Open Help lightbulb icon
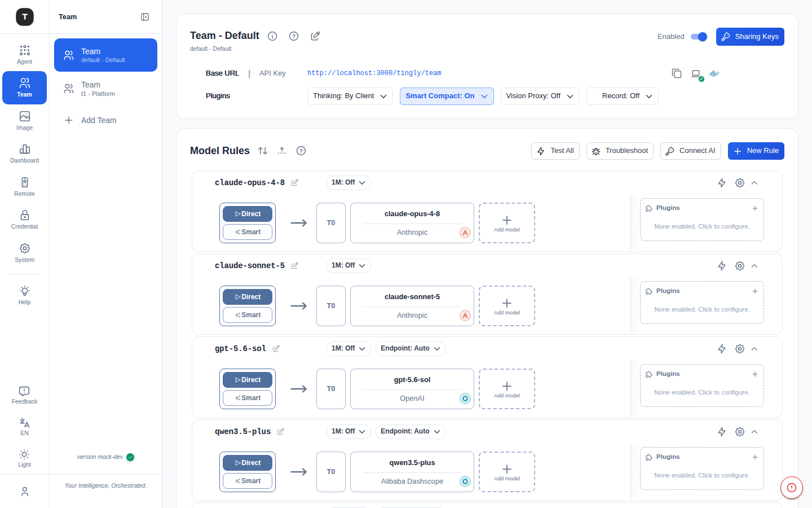The image size is (812, 508). point(24,295)
